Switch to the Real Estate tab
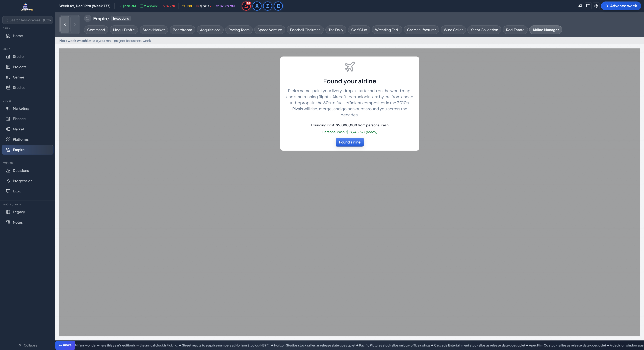The height and width of the screenshot is (350, 644). point(515,30)
